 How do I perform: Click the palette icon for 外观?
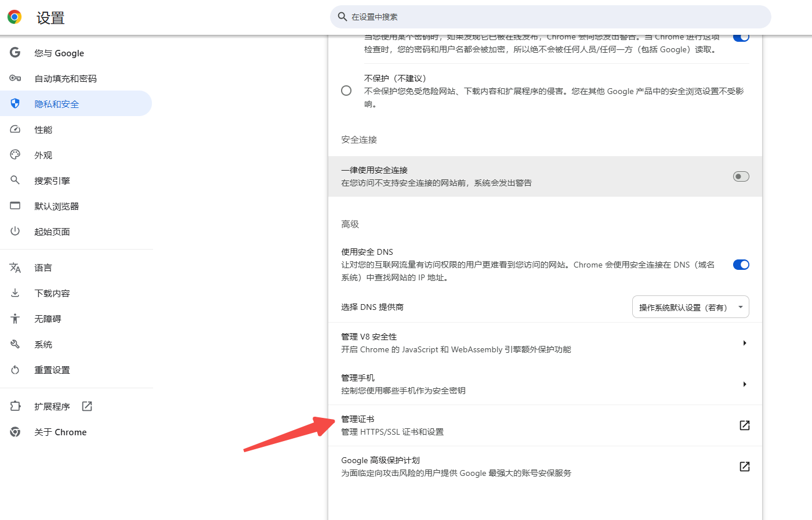click(x=15, y=155)
